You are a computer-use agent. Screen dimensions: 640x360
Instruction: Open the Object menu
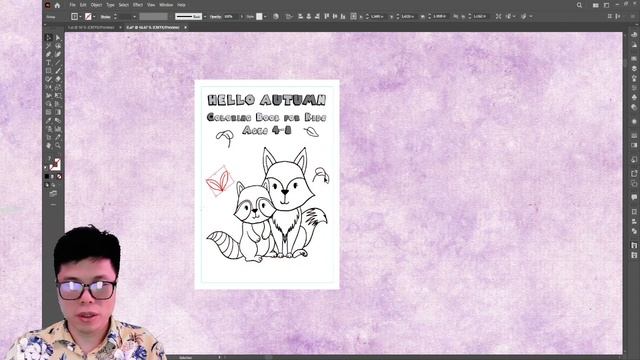click(96, 5)
